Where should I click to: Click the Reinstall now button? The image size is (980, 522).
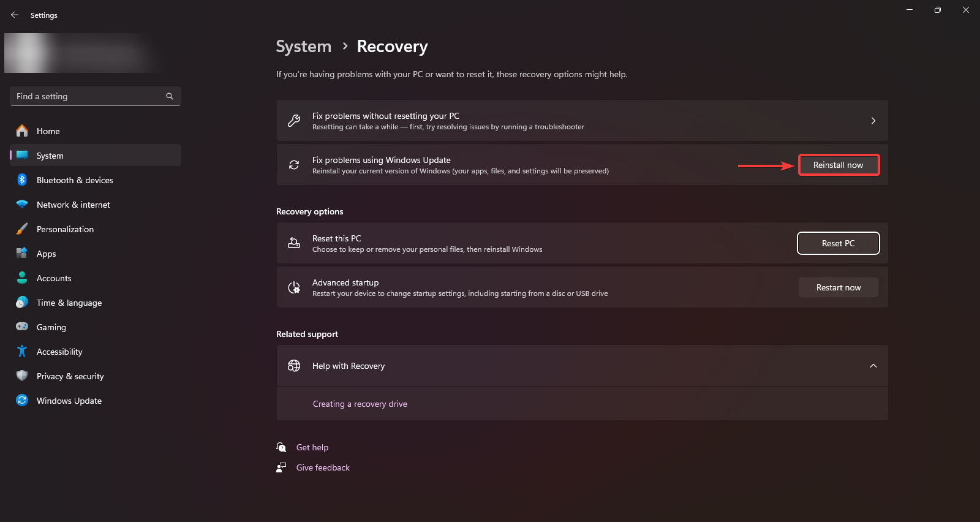[839, 165]
